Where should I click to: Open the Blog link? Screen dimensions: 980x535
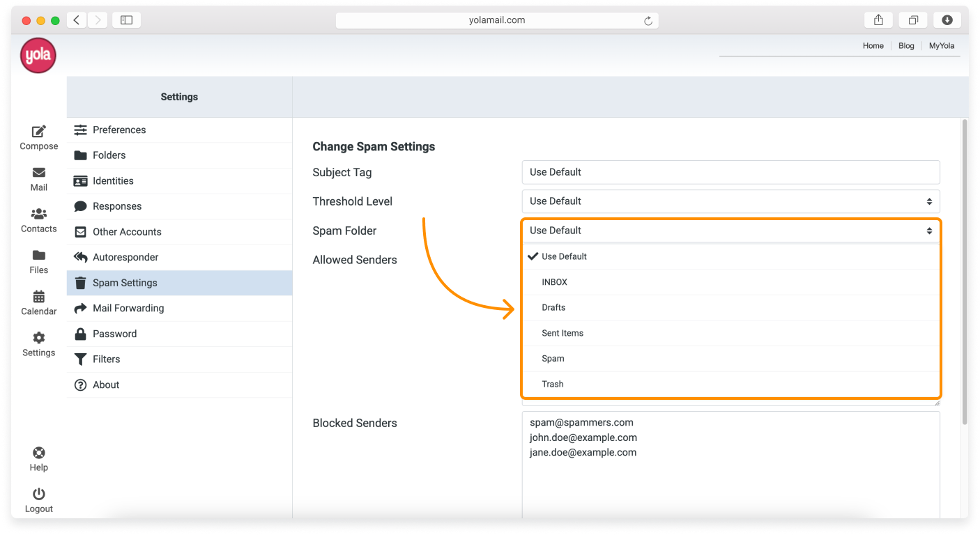tap(906, 46)
